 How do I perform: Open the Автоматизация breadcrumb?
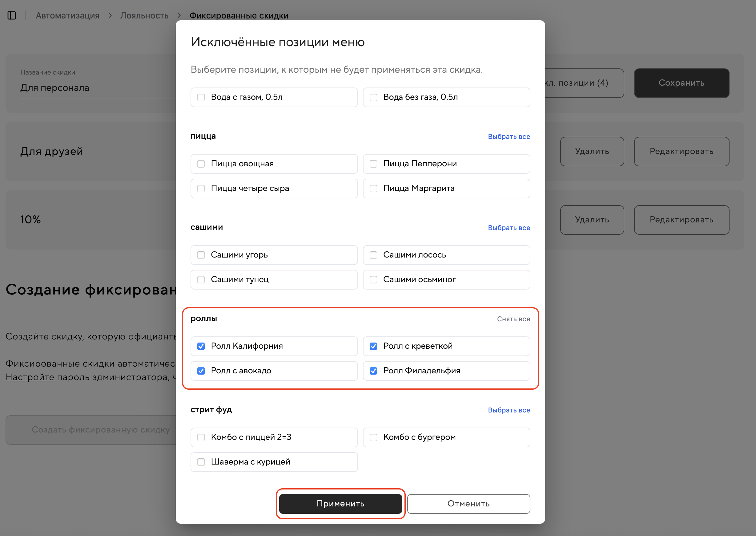point(67,15)
